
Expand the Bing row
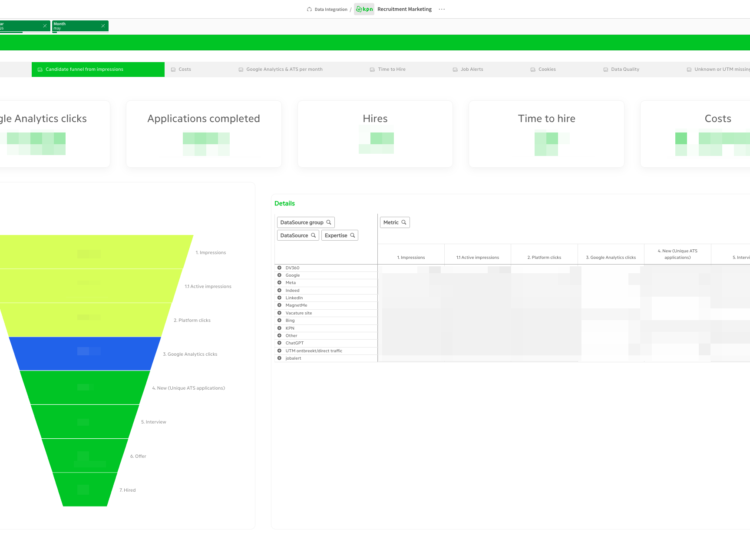pos(279,320)
